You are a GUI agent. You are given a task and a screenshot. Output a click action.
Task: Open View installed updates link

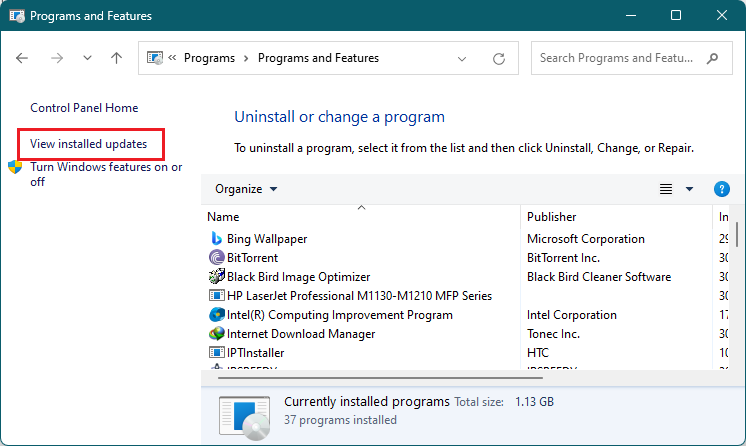point(88,144)
